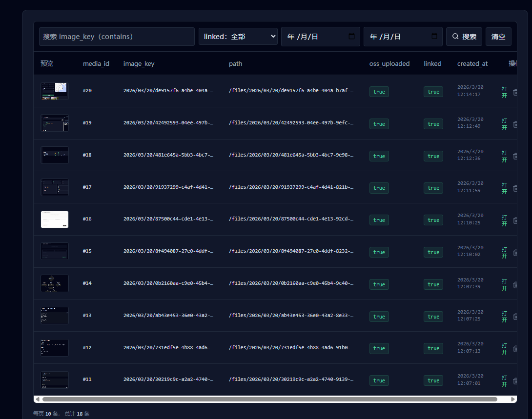532x419 pixels.
Task: Open preview thumbnail for media #16
Action: tap(55, 219)
